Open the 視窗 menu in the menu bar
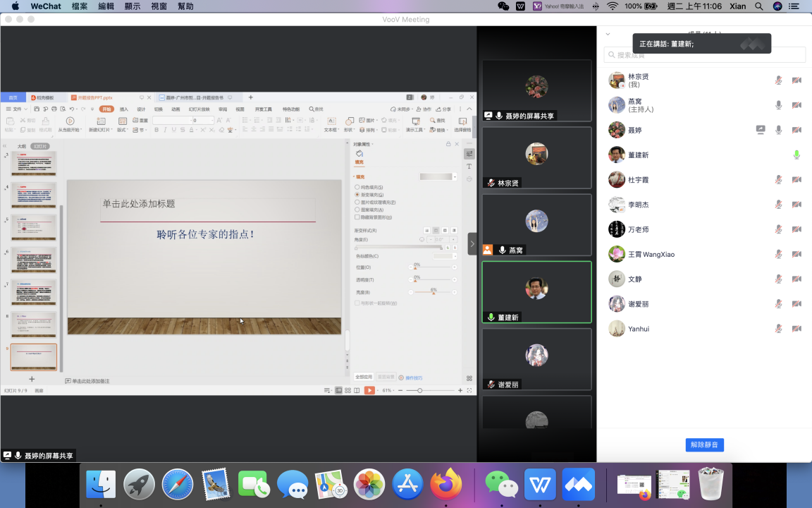This screenshot has width=812, height=508. tap(159, 6)
